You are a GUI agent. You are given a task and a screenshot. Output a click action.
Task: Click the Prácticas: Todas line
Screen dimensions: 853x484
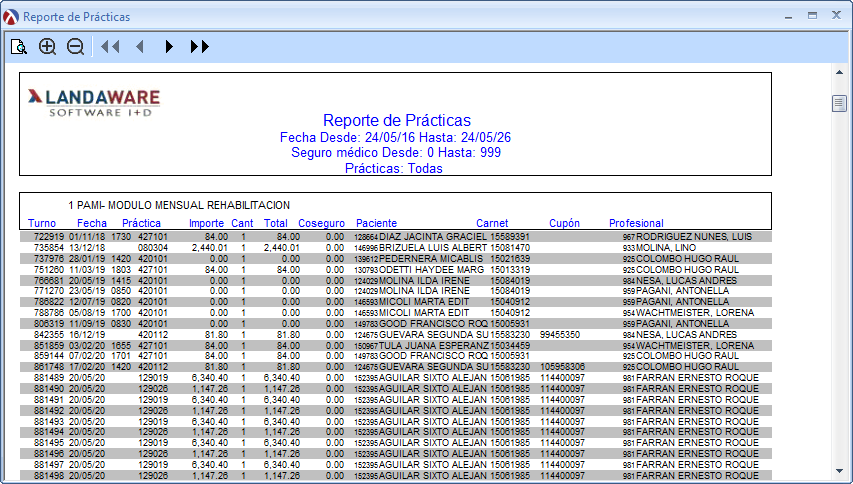coord(394,169)
